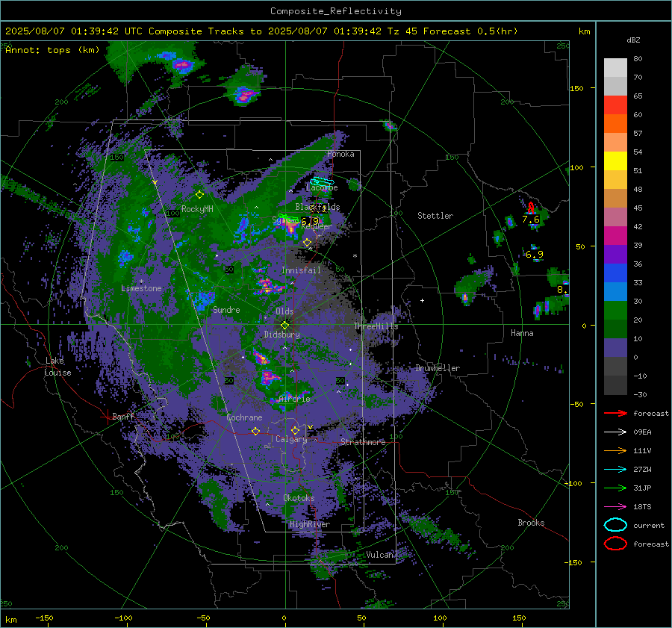Select the Drumheller label

click(x=438, y=368)
